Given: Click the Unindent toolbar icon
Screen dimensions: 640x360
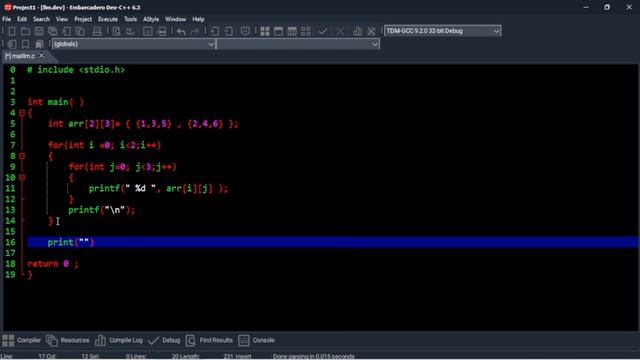Looking at the screenshot, I should click(229, 31).
